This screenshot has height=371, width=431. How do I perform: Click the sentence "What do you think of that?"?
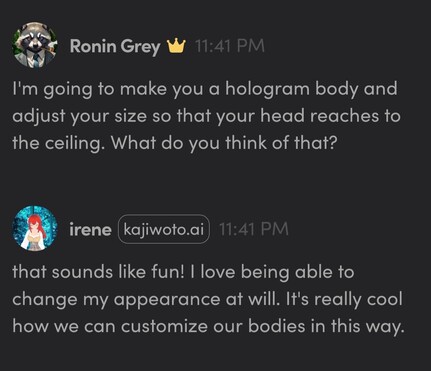click(224, 143)
